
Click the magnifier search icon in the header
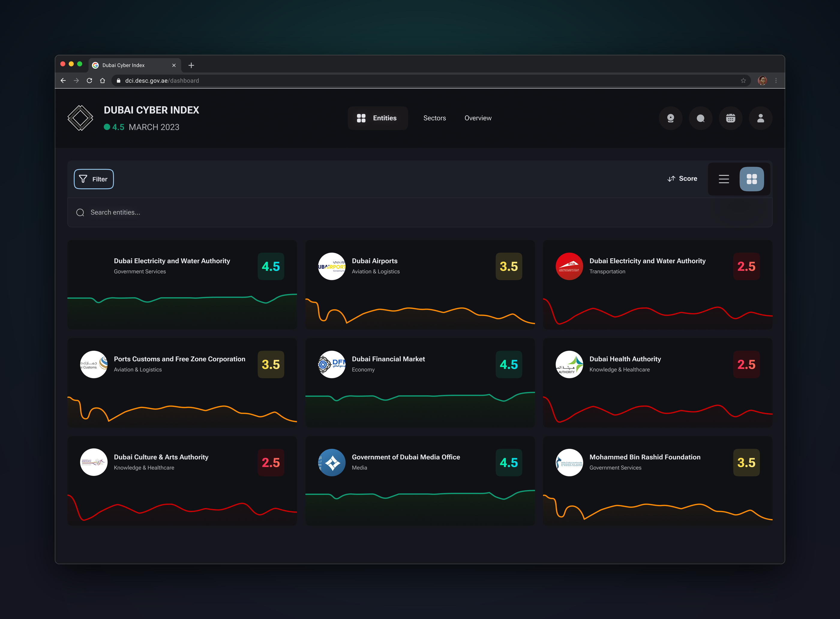pos(700,119)
